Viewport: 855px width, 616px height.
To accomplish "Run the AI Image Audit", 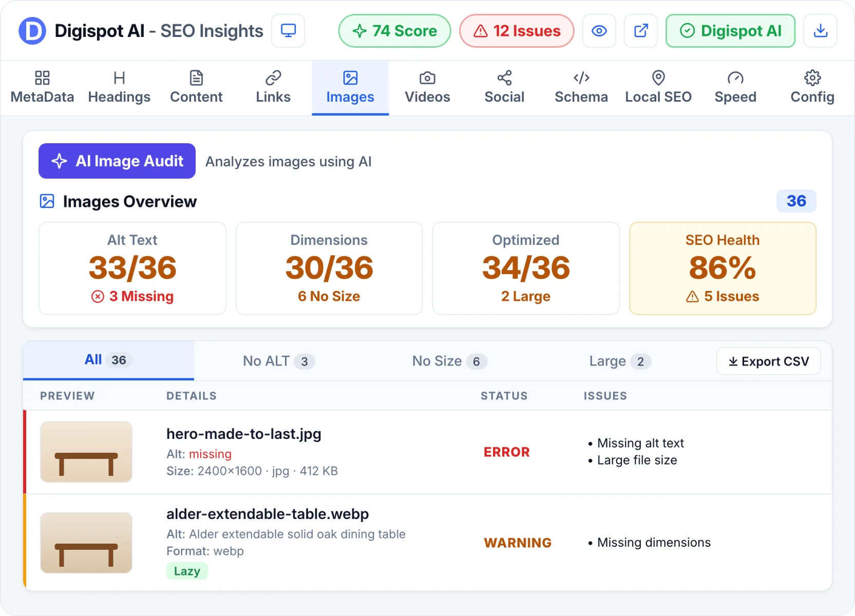I will [117, 161].
